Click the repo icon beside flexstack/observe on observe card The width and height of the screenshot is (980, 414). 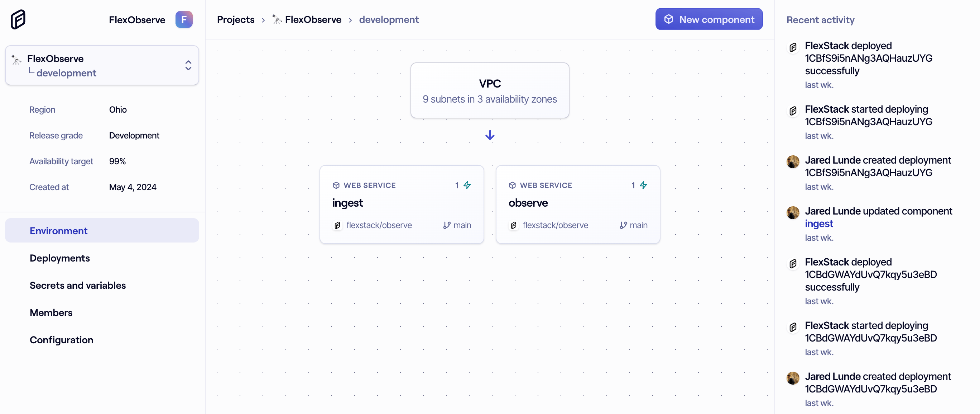[x=514, y=225]
